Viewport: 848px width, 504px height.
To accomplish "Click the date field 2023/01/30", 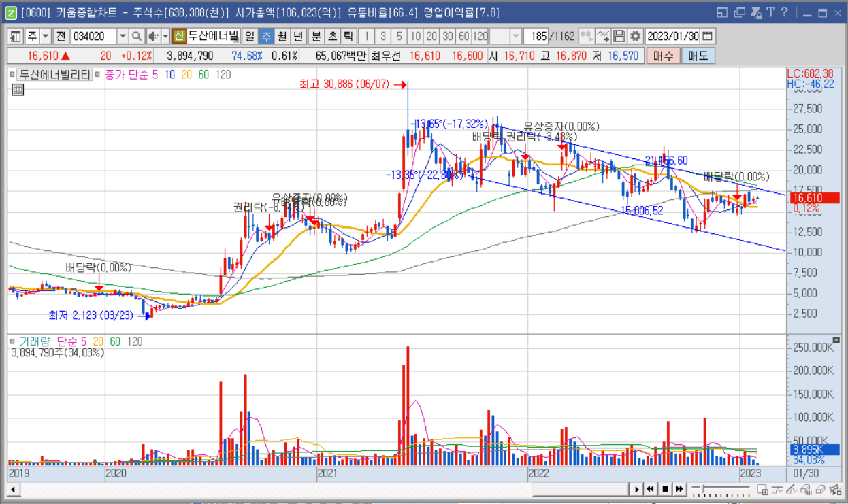I will coord(672,36).
